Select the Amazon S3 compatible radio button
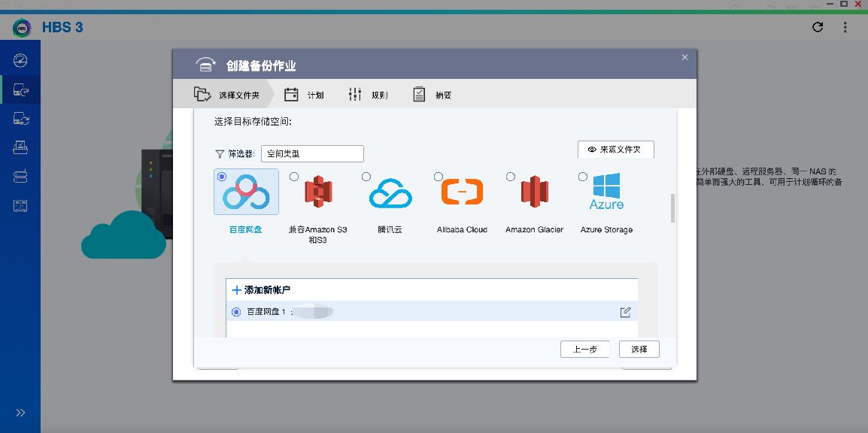Screen dimensions: 868x433 294,177
